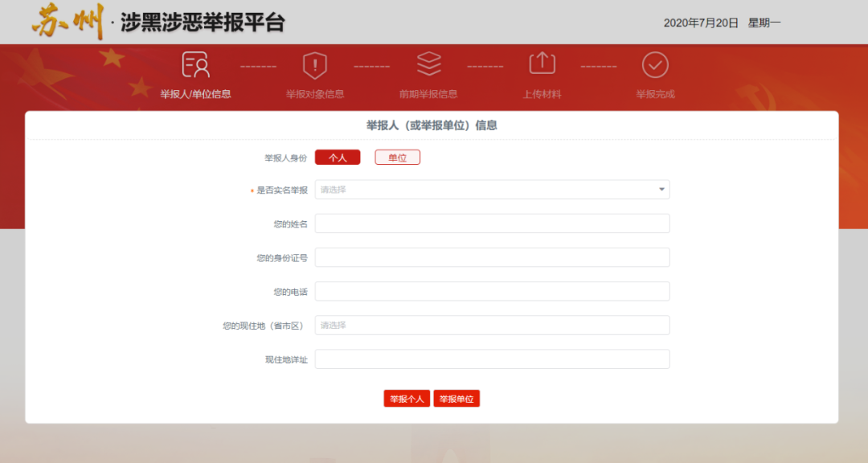The height and width of the screenshot is (463, 868).
Task: Click the 举报单位 button
Action: pos(457,399)
